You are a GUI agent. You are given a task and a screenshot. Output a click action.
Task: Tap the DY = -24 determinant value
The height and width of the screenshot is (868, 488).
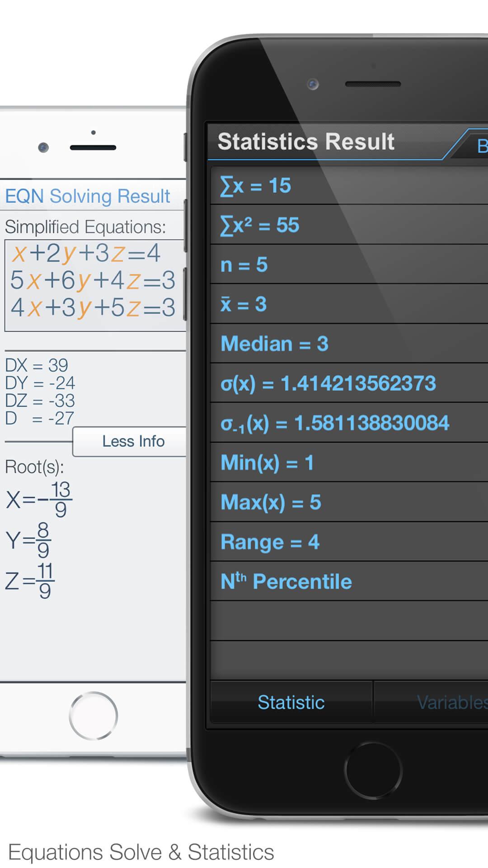click(x=40, y=383)
